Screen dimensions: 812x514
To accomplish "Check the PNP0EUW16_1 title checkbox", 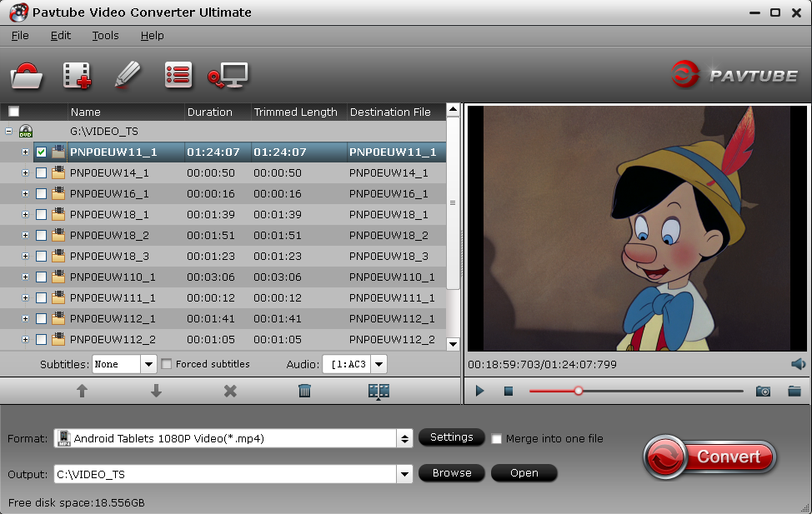I will click(x=41, y=193).
